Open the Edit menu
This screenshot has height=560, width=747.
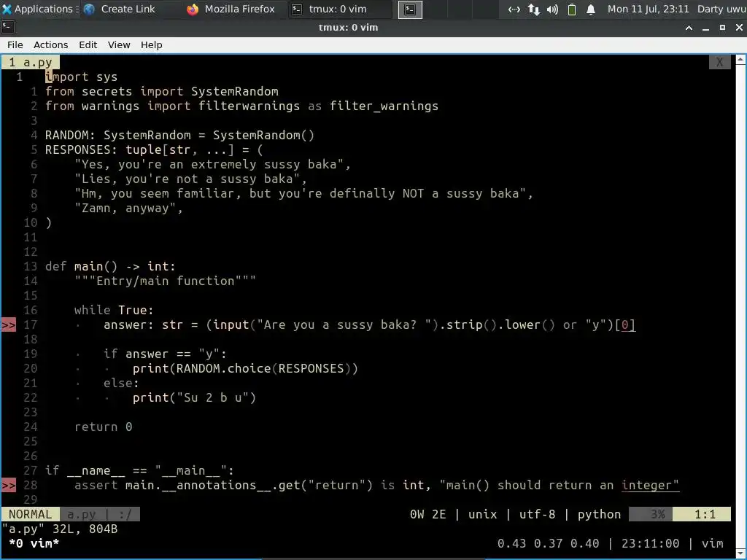(x=88, y=44)
